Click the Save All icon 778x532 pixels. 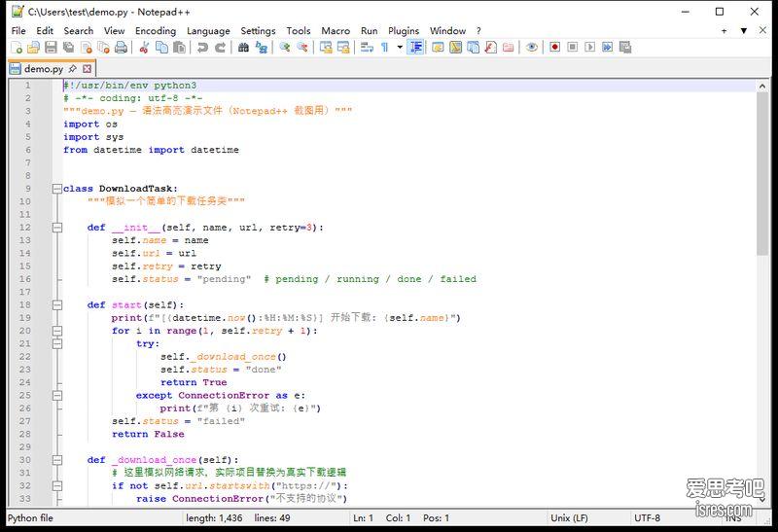(x=68, y=47)
